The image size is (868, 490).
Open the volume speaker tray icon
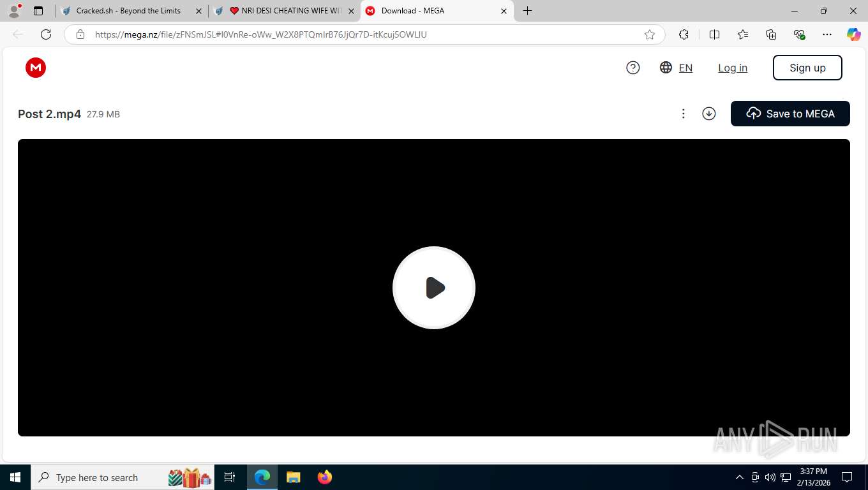pos(770,477)
